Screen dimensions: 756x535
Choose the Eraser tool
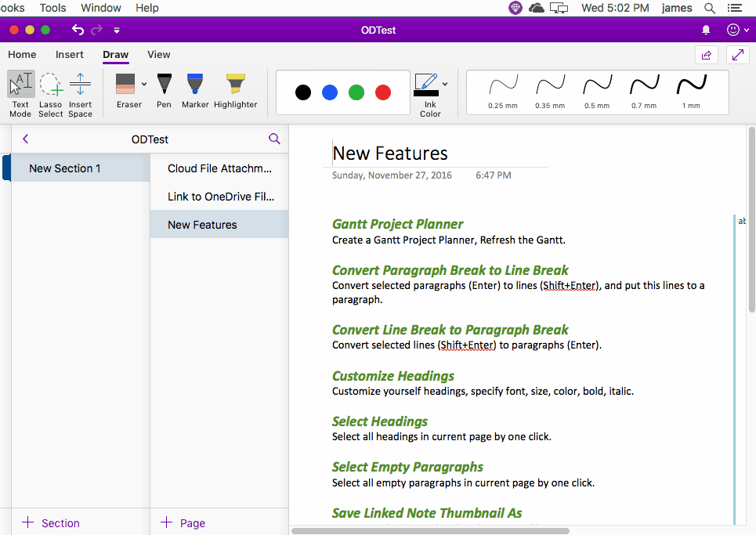coord(125,91)
